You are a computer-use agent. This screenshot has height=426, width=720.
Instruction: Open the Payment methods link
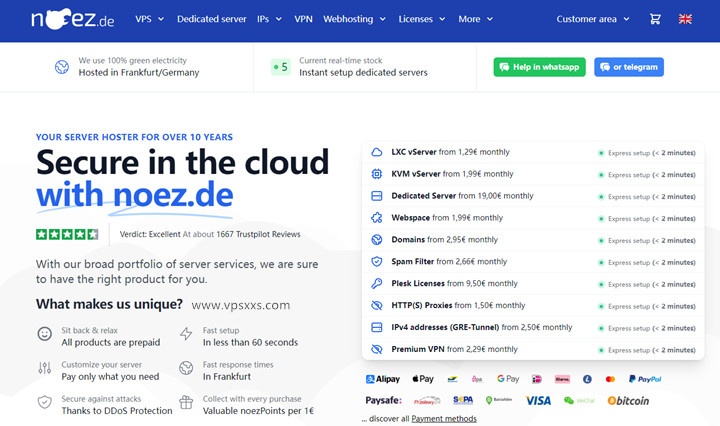pos(444,419)
